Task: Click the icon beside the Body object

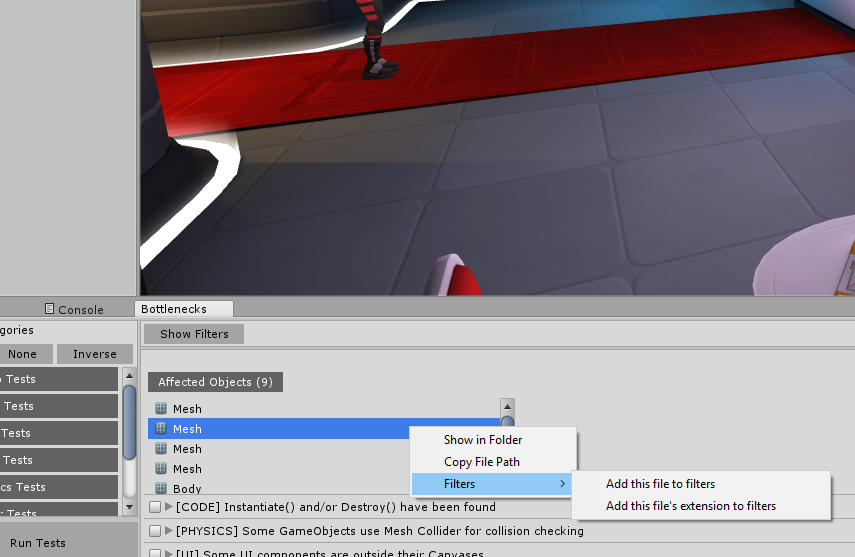Action: [161, 488]
